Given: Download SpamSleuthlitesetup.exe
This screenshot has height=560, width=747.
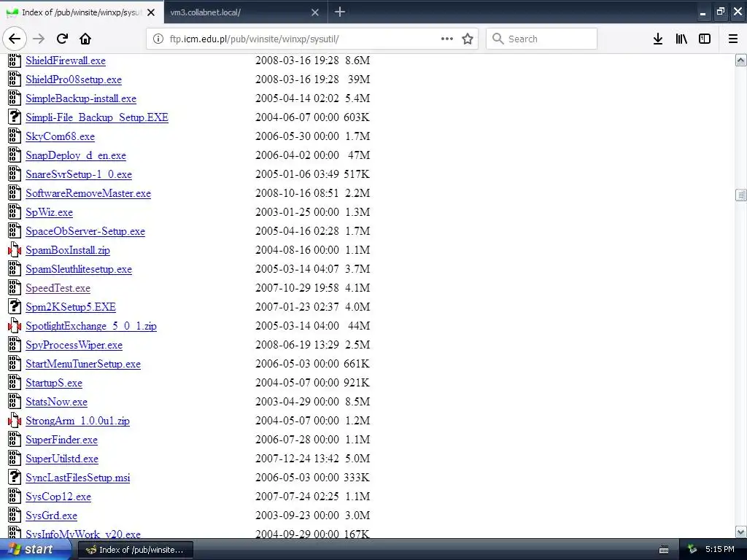Looking at the screenshot, I should click(79, 269).
